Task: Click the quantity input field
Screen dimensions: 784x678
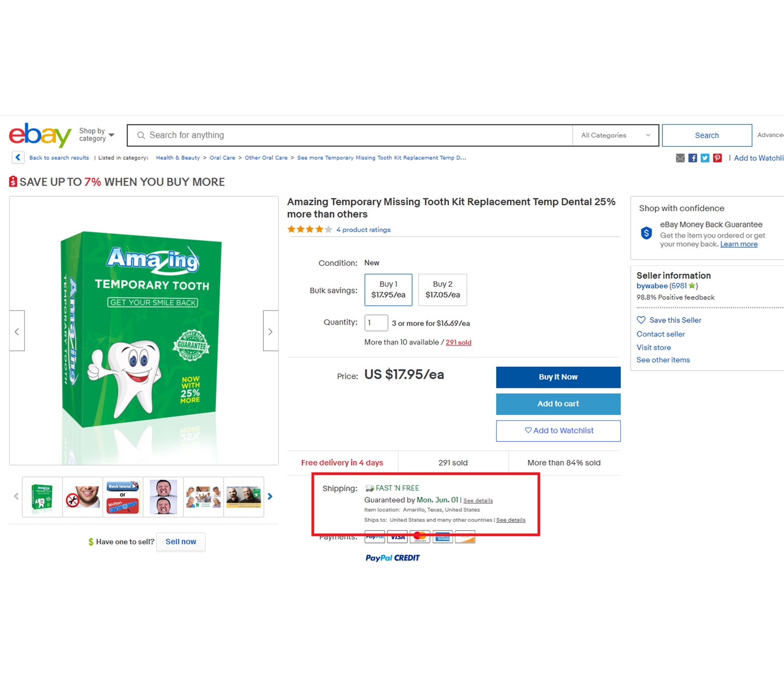Action: click(376, 322)
